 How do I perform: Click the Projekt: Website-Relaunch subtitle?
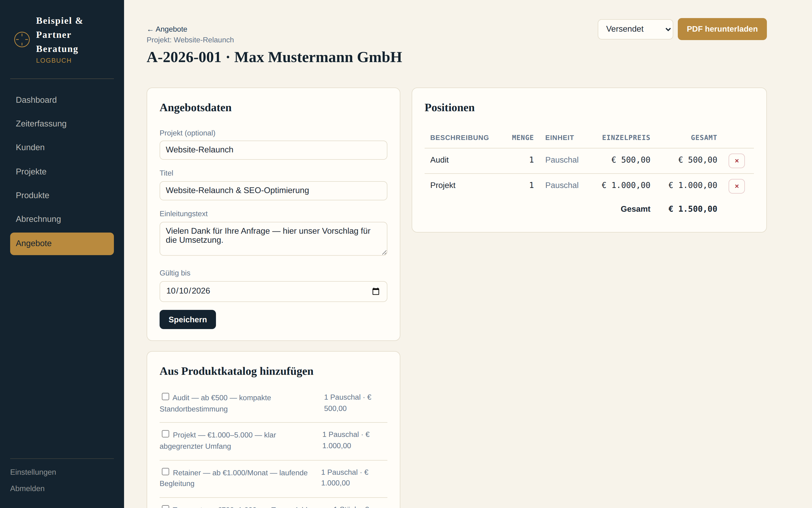(190, 40)
